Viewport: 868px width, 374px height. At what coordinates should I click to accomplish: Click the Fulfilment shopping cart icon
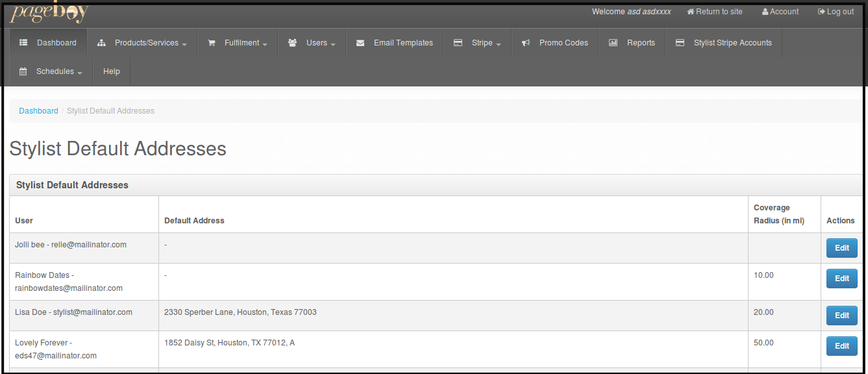[x=211, y=43]
